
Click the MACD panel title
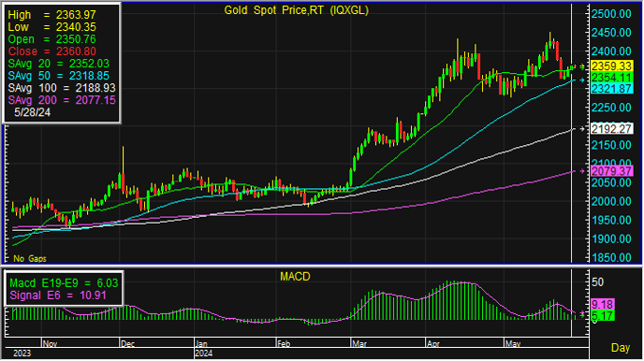[x=295, y=277]
